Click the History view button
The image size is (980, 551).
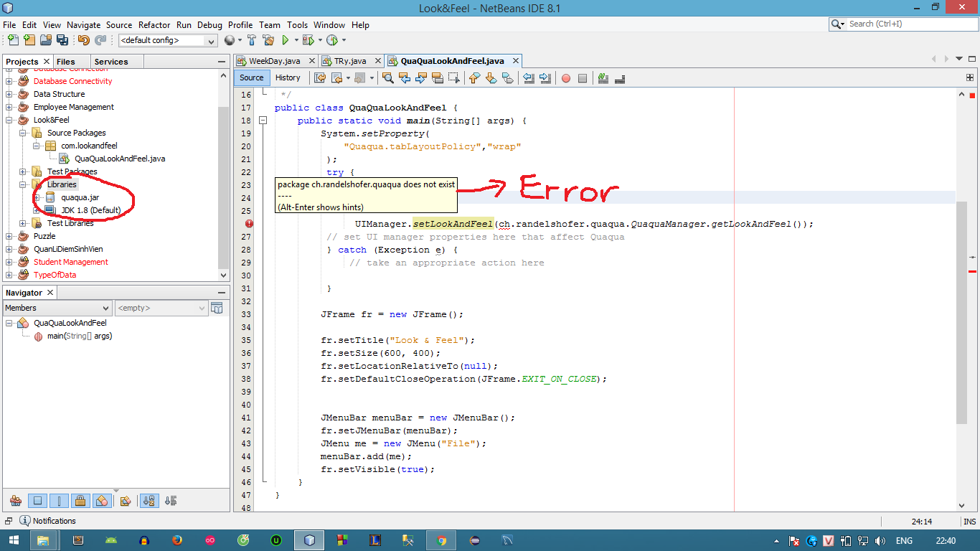pyautogui.click(x=288, y=78)
